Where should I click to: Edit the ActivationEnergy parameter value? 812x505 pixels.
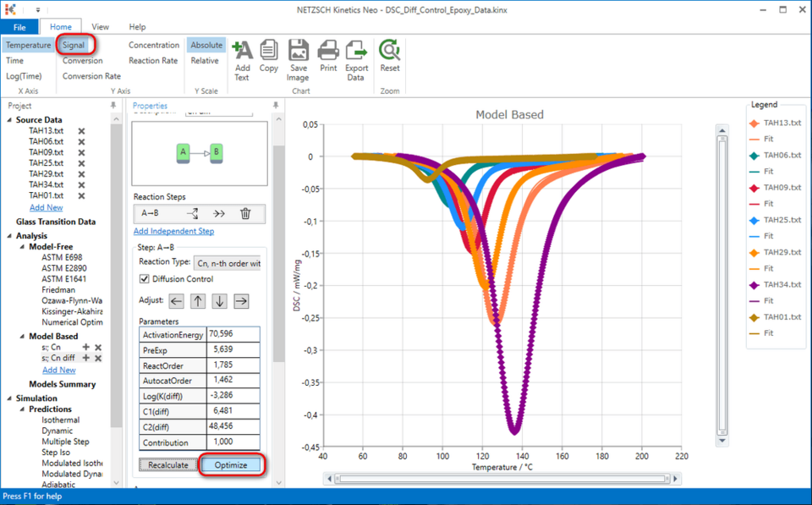click(234, 333)
